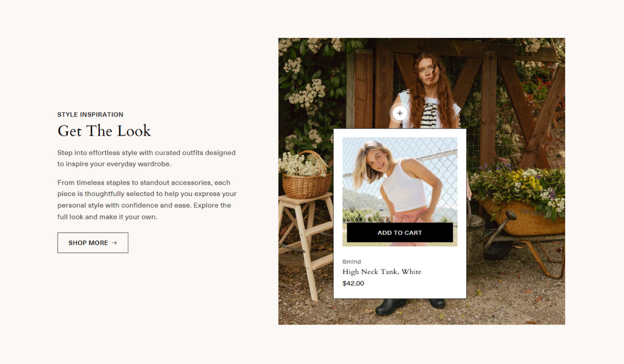Open the High Neck Tank, White product link
The width and height of the screenshot is (624, 364).
tap(382, 272)
